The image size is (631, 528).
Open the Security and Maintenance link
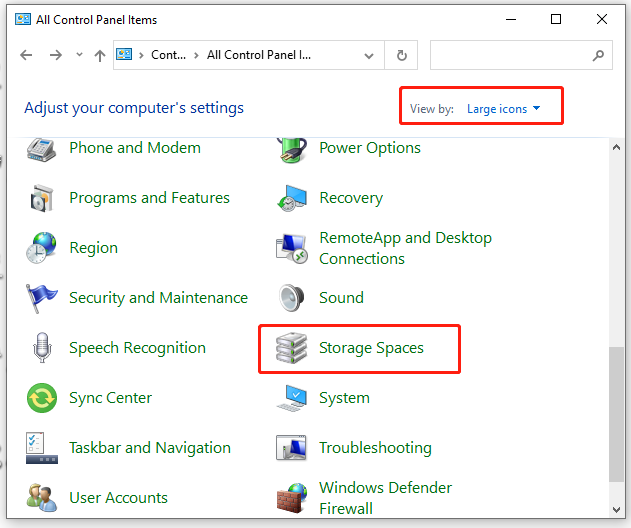158,298
